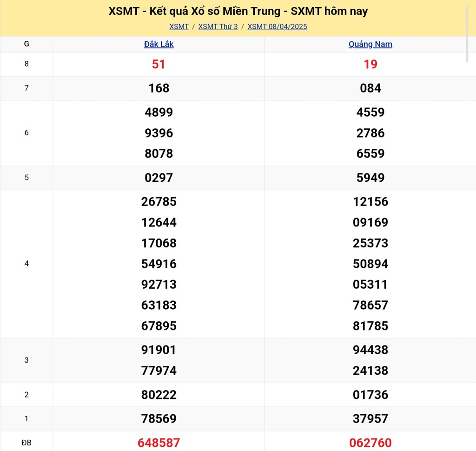
Task: Select prize 3 number 24138
Action: click(370, 371)
